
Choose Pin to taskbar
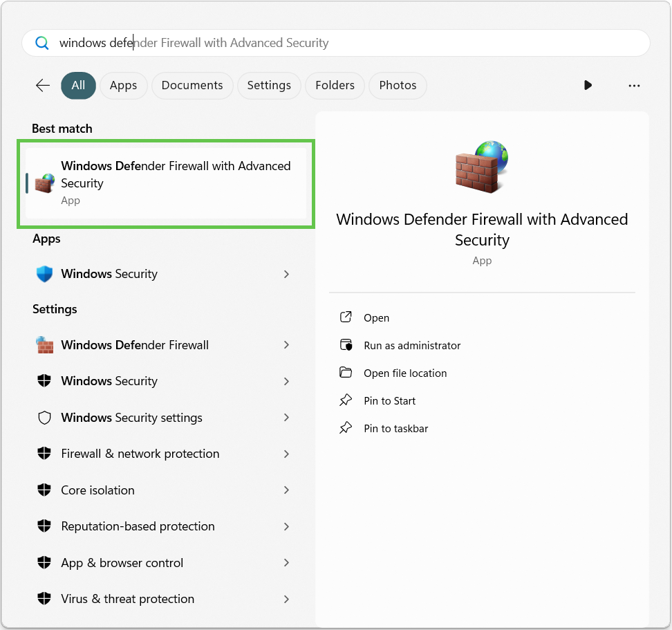coord(396,429)
